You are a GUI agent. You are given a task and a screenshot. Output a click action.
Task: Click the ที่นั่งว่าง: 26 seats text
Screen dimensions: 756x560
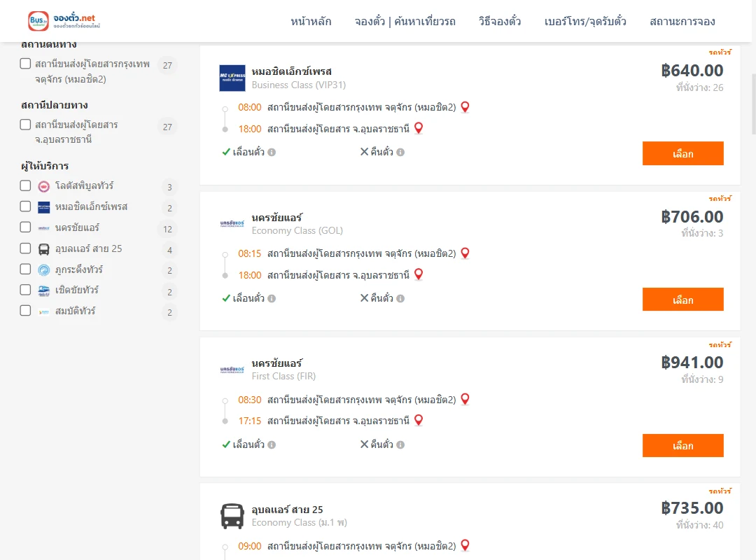click(699, 87)
